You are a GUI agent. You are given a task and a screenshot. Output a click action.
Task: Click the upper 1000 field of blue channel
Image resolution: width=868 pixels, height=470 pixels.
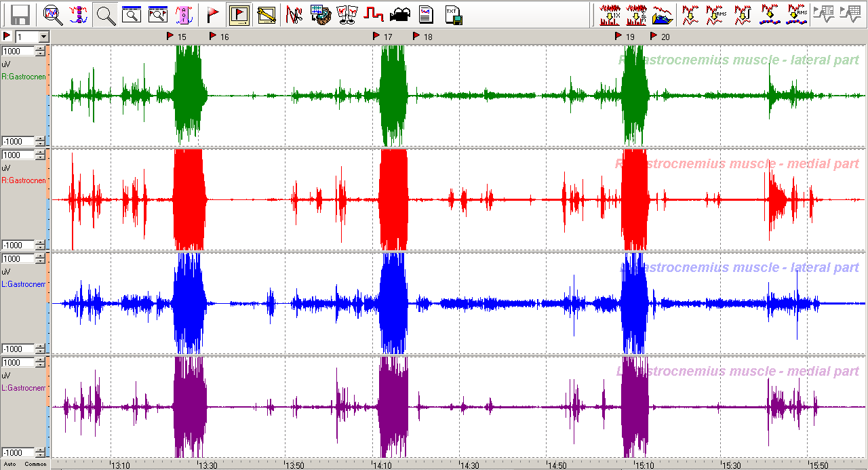tap(18, 258)
